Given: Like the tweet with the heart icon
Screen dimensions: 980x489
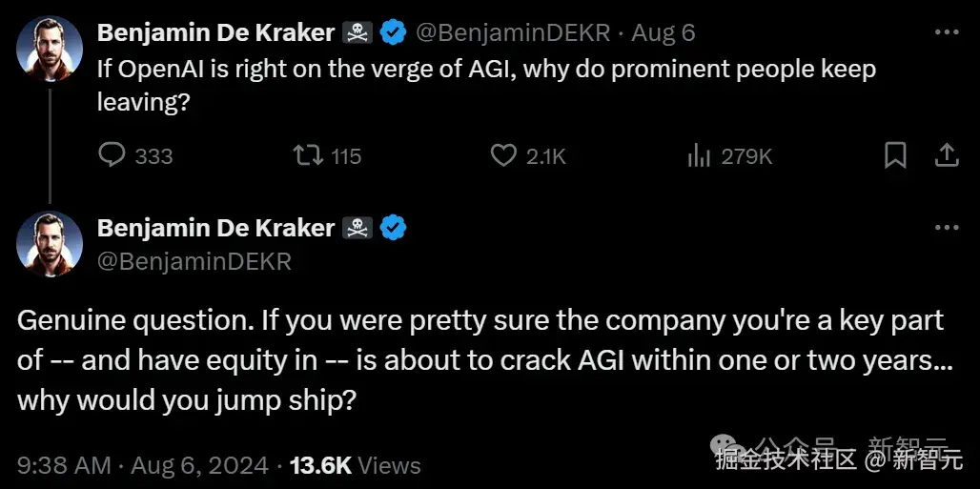Looking at the screenshot, I should [x=502, y=155].
